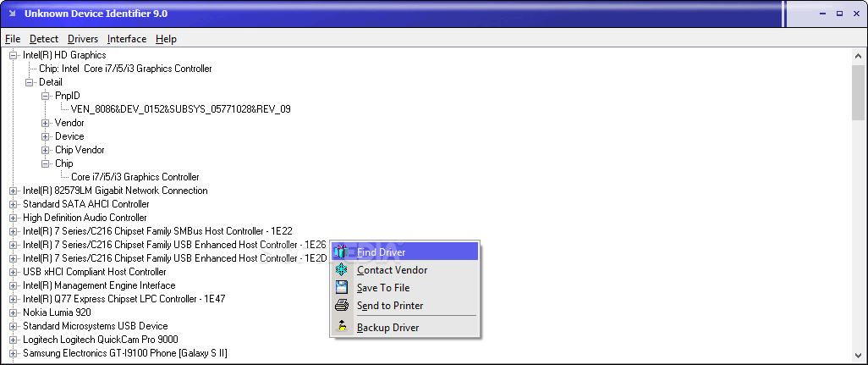The width and height of the screenshot is (868, 365).
Task: Expand Intel(R) Management Engine Interface node
Action: click(14, 285)
